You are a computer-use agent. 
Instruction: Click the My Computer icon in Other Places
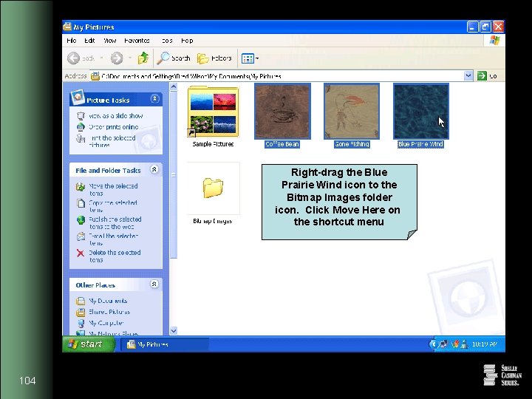81,324
